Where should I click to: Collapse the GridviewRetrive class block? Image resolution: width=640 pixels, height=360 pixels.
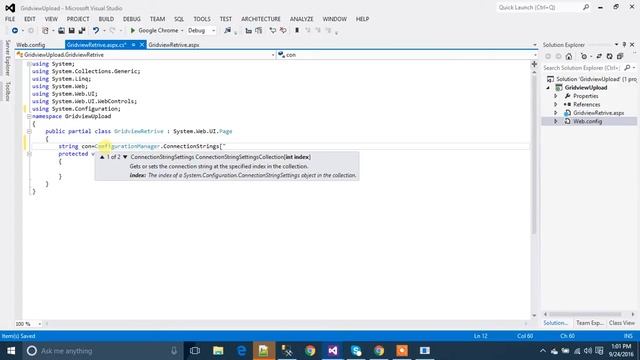[29, 131]
